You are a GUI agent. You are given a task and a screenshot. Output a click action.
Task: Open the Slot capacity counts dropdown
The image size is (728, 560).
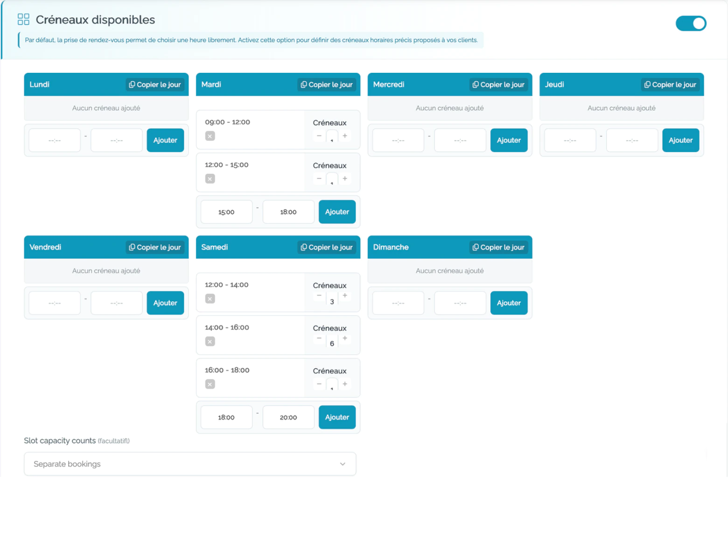pyautogui.click(x=190, y=464)
